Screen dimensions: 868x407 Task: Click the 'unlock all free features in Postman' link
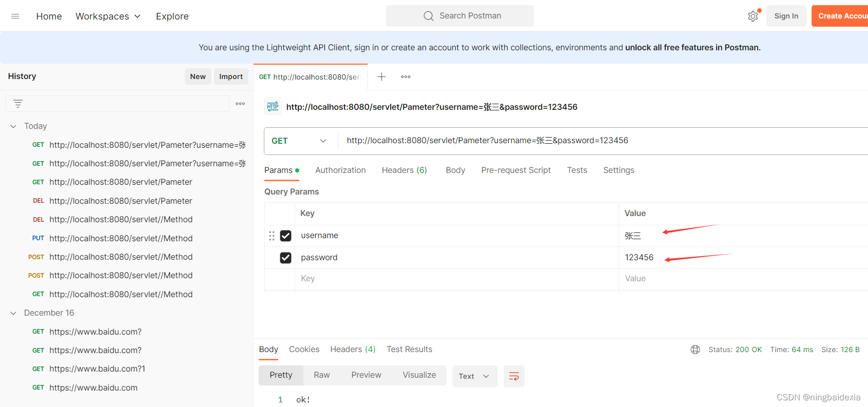(693, 48)
